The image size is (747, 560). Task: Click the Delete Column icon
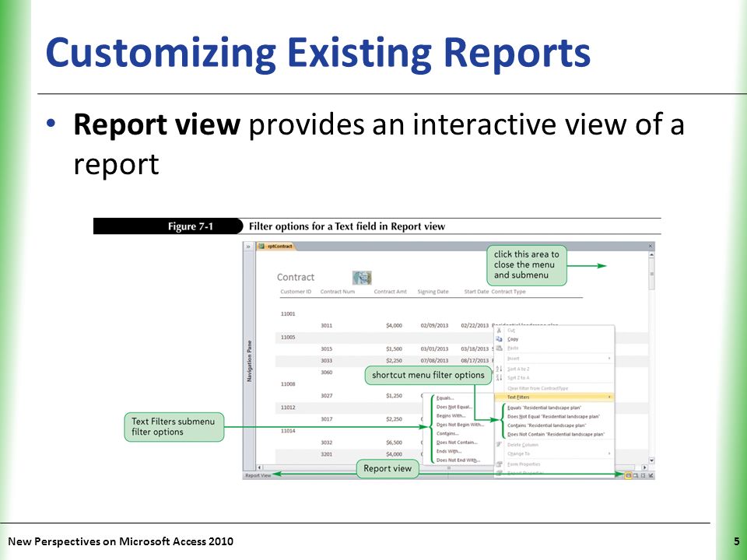(500, 444)
